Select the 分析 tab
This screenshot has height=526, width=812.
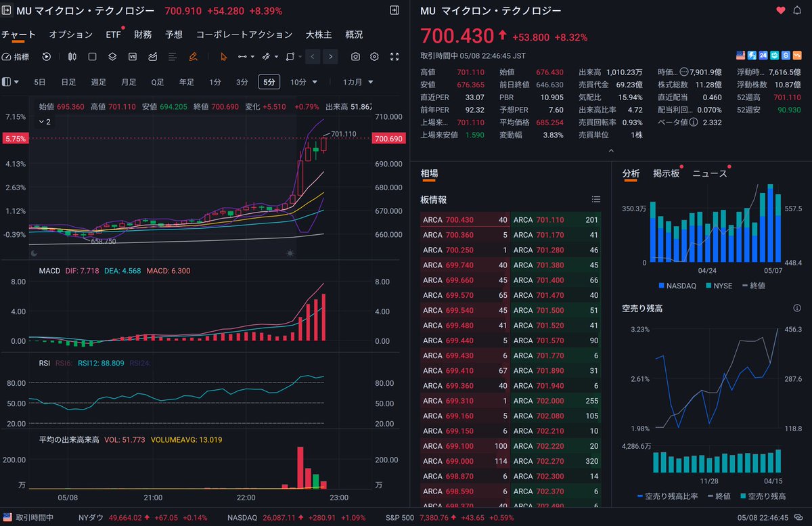click(x=631, y=173)
